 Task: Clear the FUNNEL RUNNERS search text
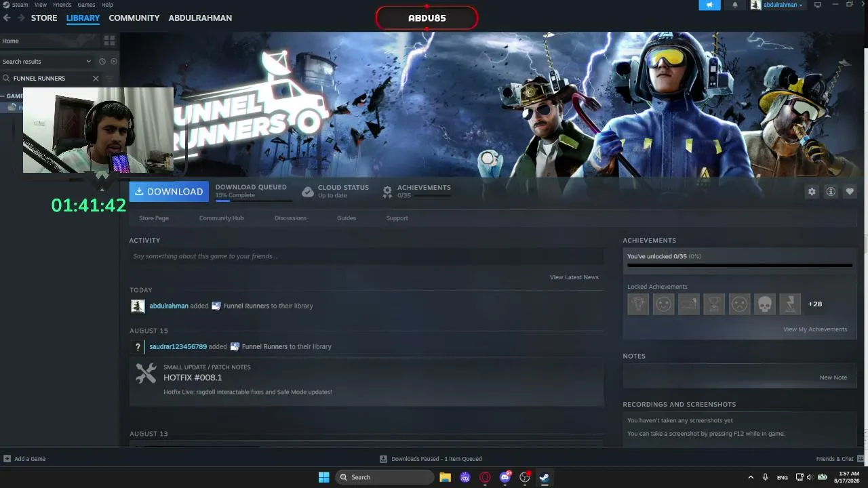96,79
